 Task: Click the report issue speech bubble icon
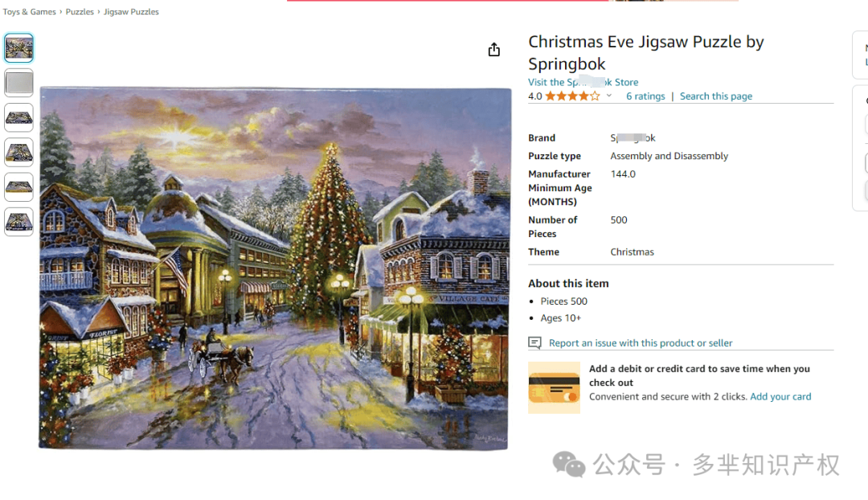pyautogui.click(x=534, y=342)
